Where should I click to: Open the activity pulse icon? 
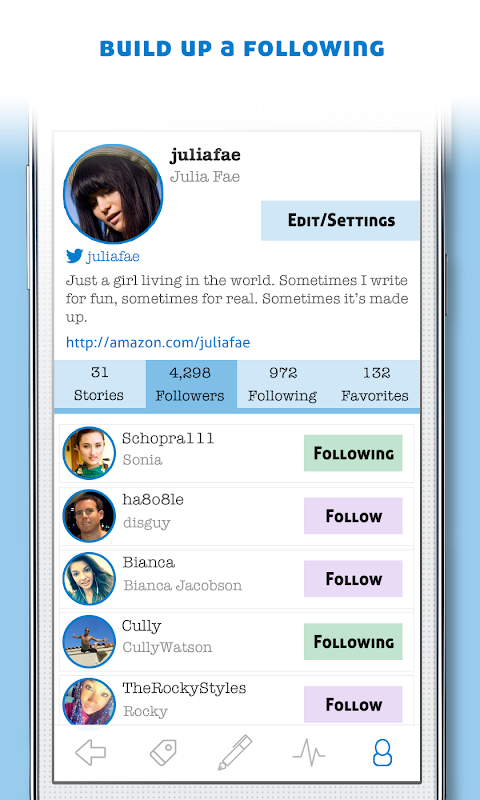click(x=308, y=752)
